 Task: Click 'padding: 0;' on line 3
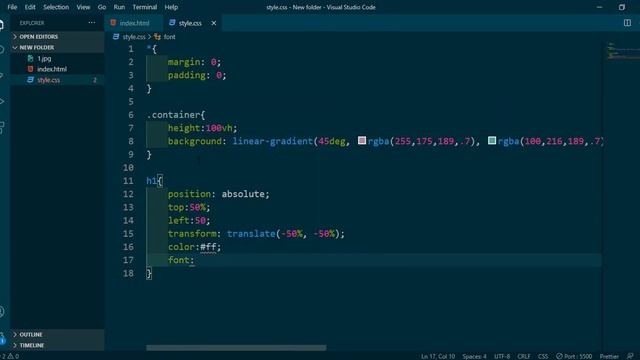197,75
